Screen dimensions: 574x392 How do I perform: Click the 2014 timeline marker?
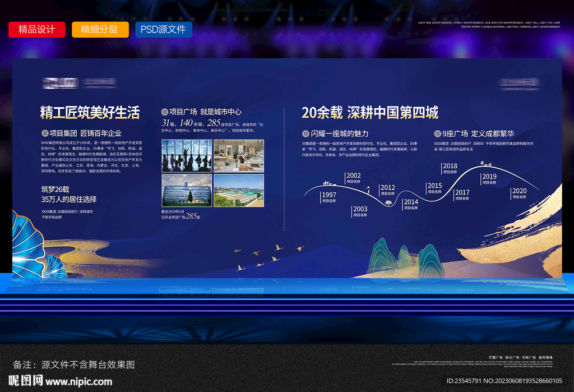point(410,204)
